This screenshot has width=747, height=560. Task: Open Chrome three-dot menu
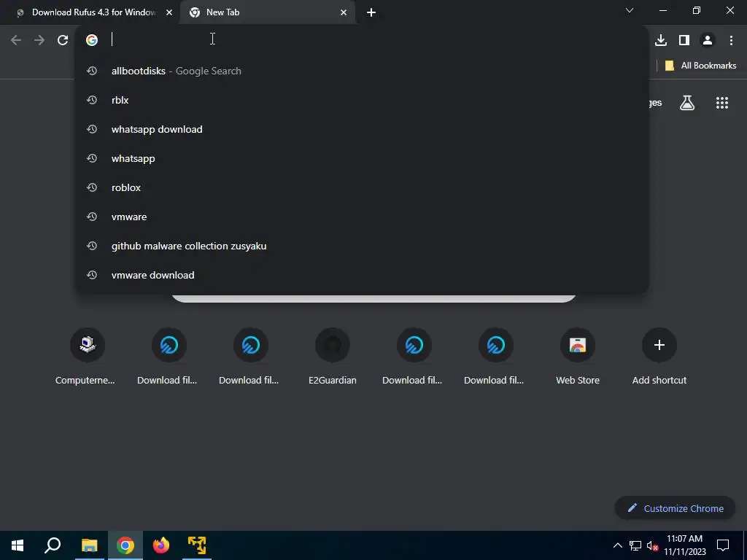pos(731,40)
